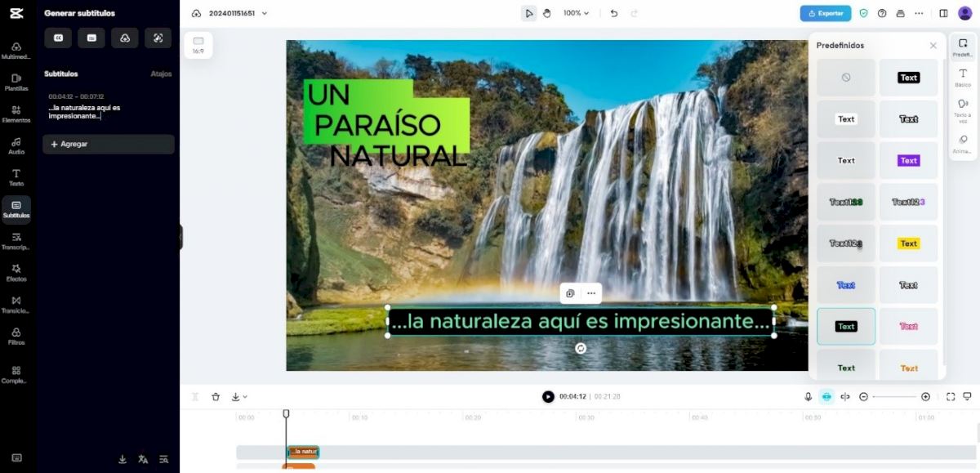Expand the download options arrow in timeline

point(239,397)
